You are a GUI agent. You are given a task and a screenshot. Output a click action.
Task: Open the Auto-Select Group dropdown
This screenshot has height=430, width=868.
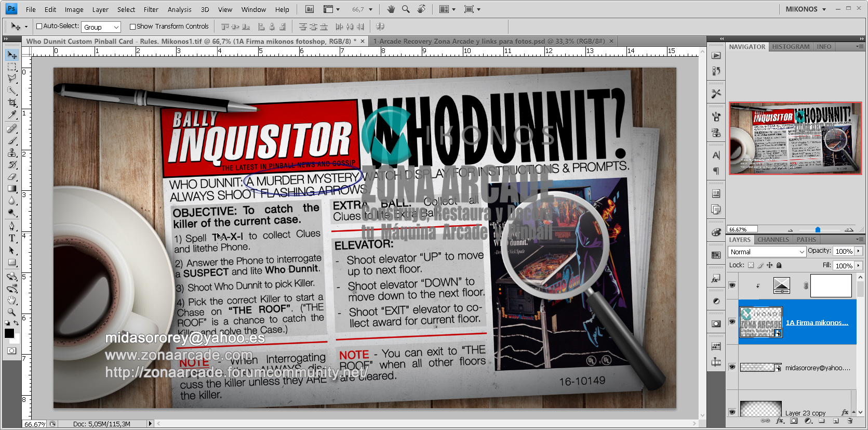(101, 27)
